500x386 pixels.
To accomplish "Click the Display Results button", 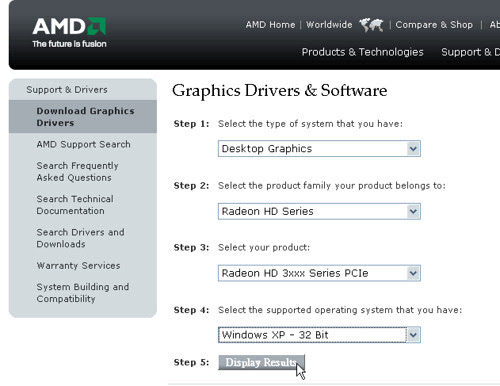I will pyautogui.click(x=261, y=362).
